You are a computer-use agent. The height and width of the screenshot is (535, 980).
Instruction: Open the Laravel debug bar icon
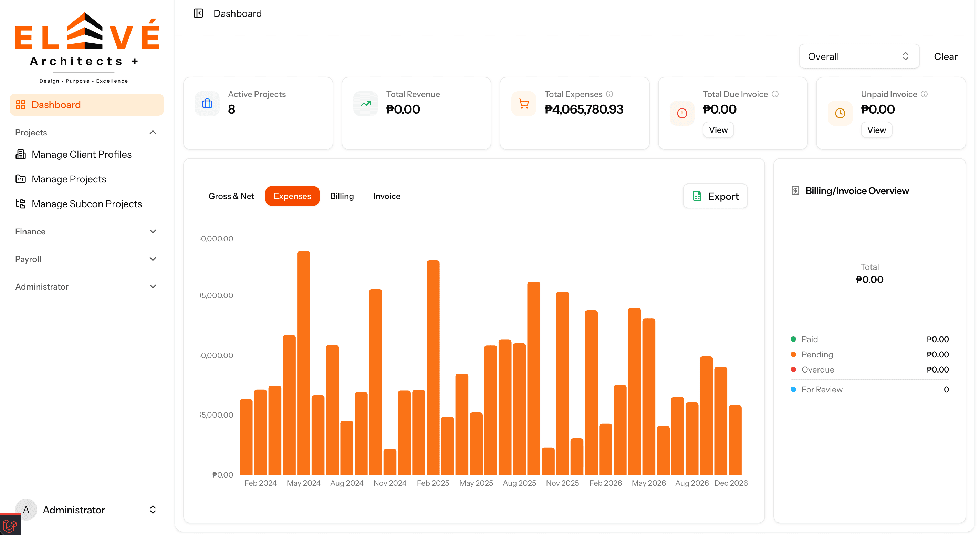pyautogui.click(x=10, y=525)
